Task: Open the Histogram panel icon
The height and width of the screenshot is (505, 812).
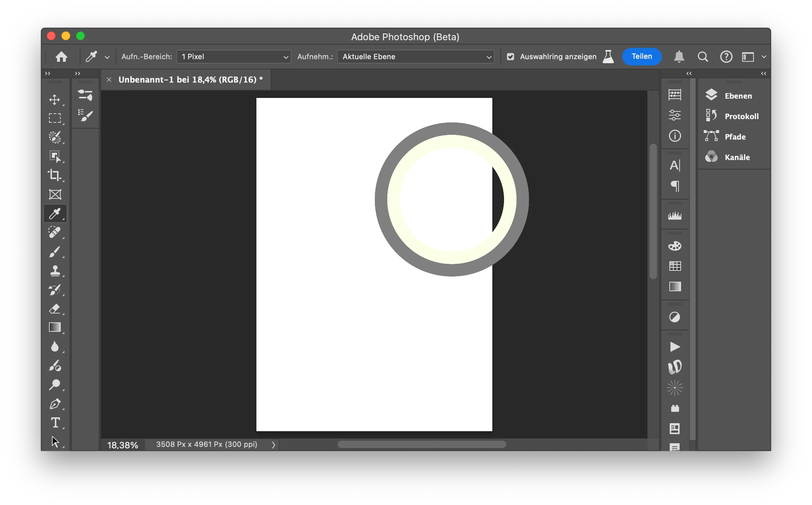Action: tap(674, 216)
